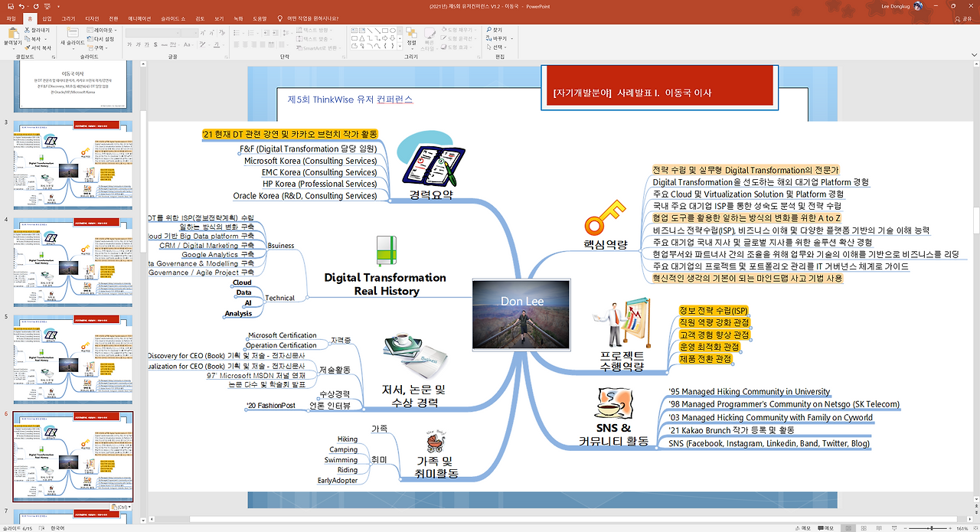Toggle text shadow (S) formatting

pyautogui.click(x=155, y=44)
